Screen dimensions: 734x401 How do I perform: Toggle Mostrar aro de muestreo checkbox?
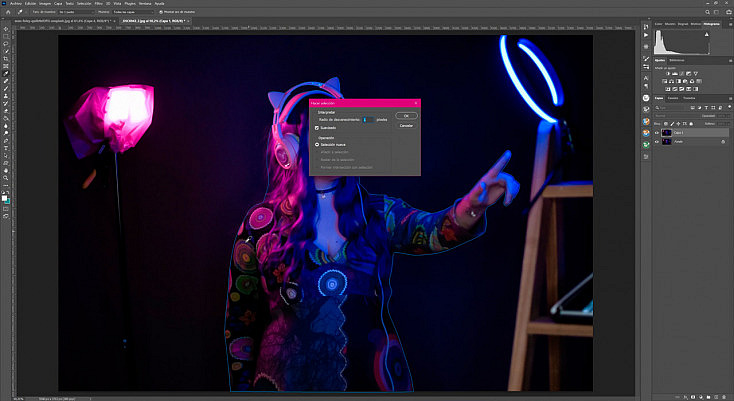coord(161,12)
